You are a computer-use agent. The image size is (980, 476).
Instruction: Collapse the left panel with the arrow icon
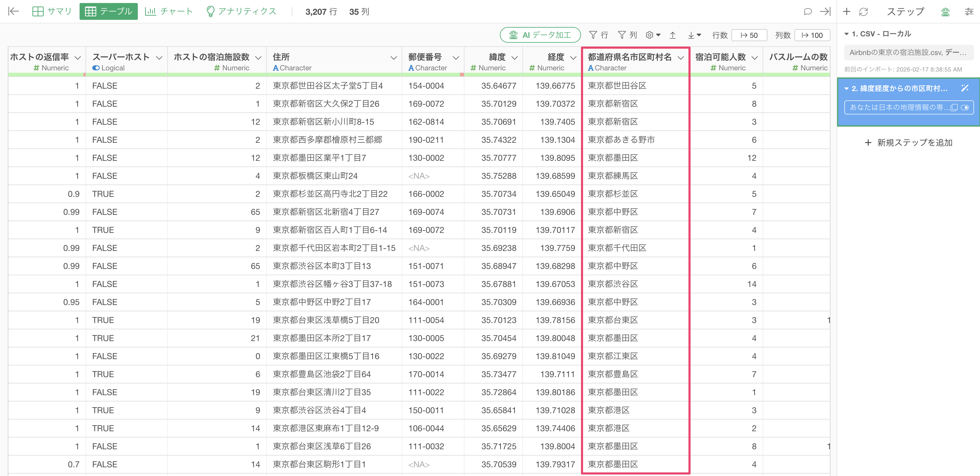click(14, 11)
